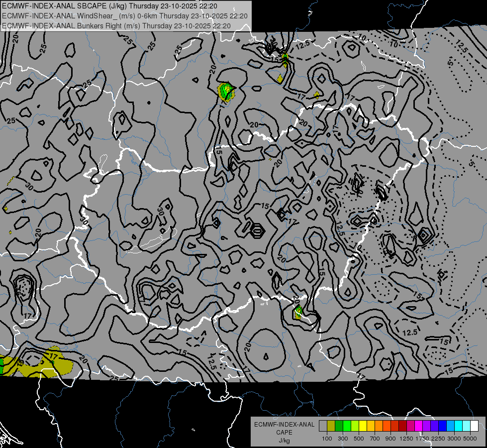Click the ECMWF-INDEX-ANAL legend title

pyautogui.click(x=284, y=425)
